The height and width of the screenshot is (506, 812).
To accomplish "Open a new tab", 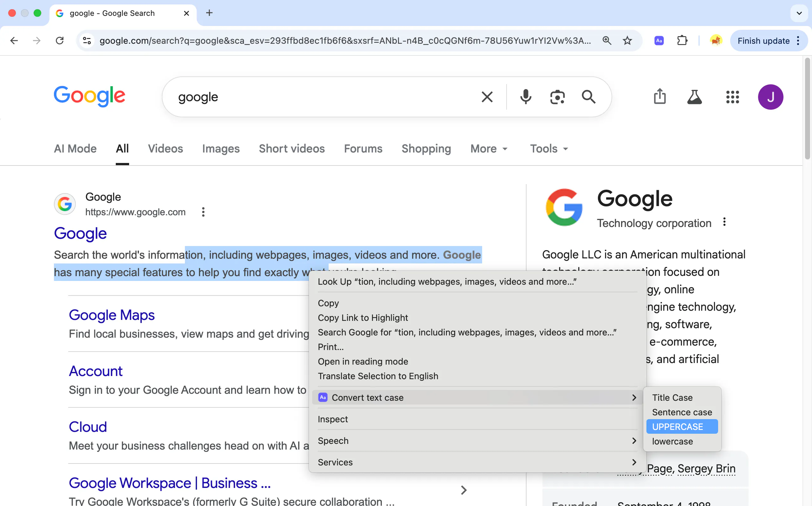I will (x=209, y=13).
